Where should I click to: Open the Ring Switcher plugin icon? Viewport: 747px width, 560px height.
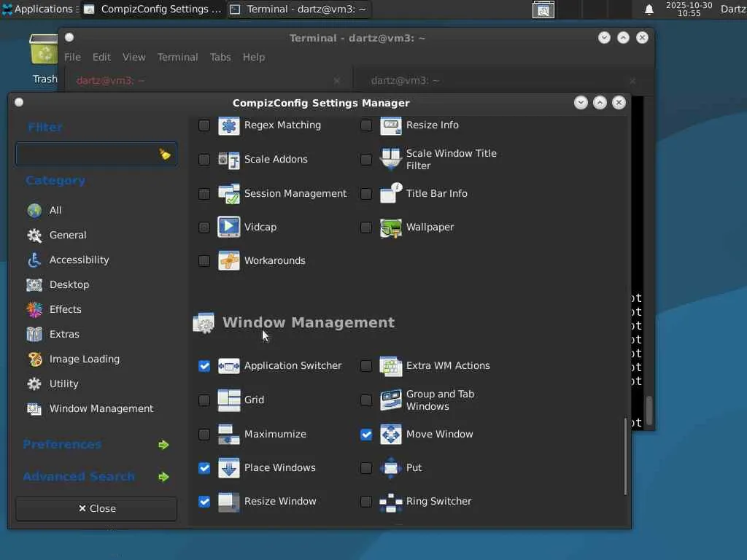coord(391,502)
